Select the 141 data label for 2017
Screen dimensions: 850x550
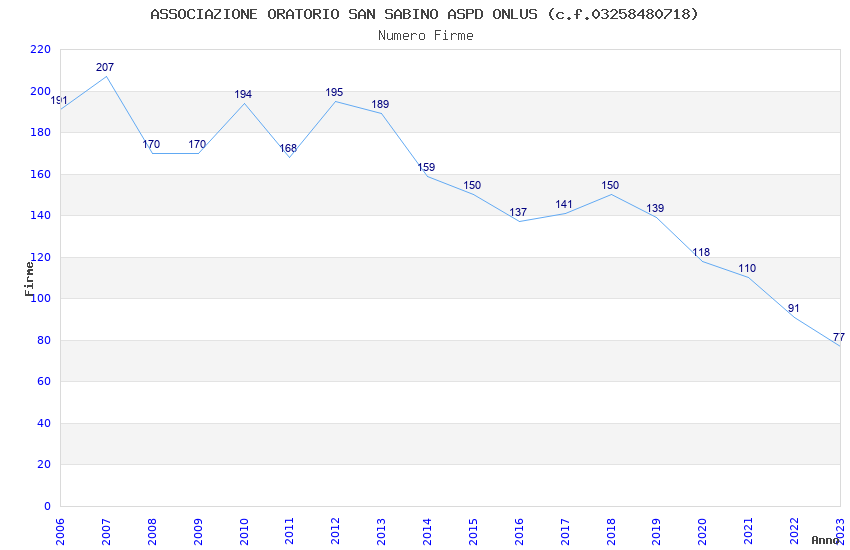pyautogui.click(x=564, y=204)
